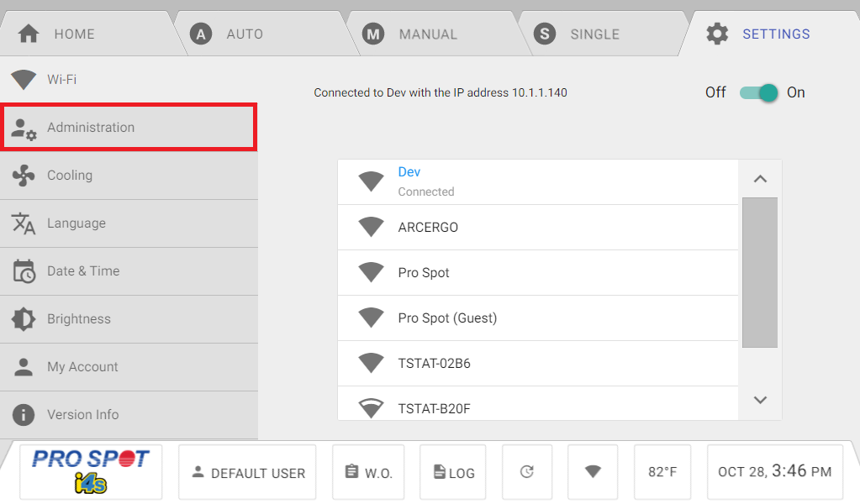Click the clipboard icon in W.O. button
This screenshot has width=860, height=504.
point(351,471)
